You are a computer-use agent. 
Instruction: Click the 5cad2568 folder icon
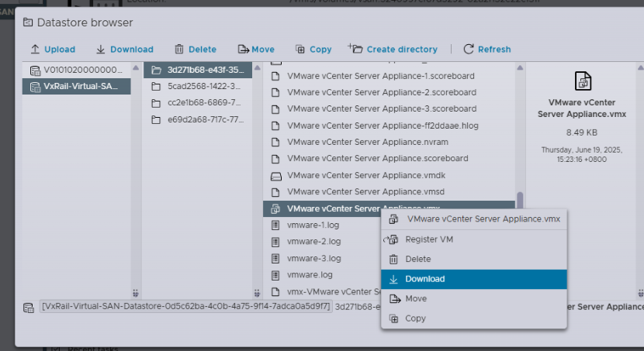[x=156, y=87]
